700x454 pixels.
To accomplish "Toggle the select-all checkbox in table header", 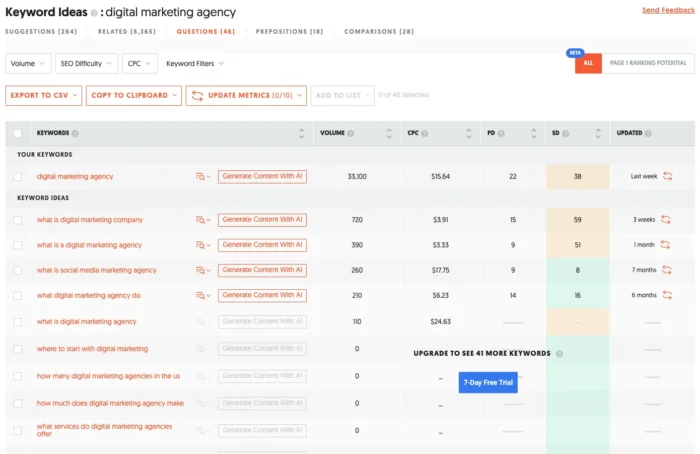I will pos(17,133).
